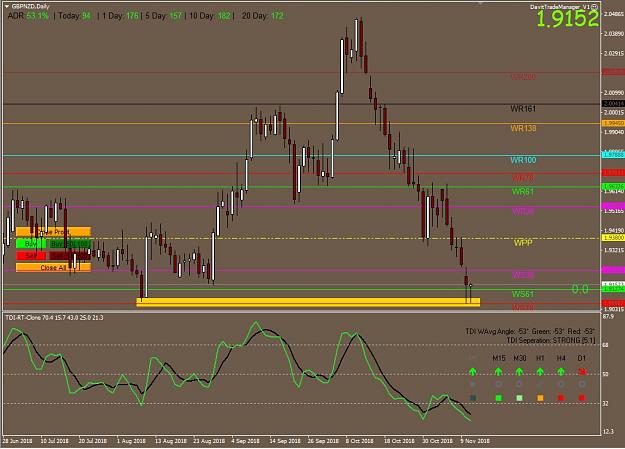Select the M30 timeframe label in dashboard

tap(520, 358)
